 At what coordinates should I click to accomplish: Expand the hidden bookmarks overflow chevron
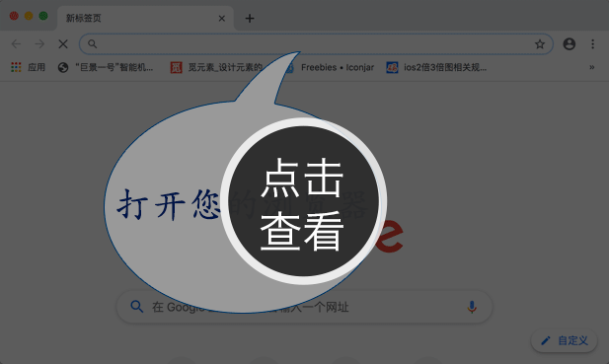coord(591,67)
